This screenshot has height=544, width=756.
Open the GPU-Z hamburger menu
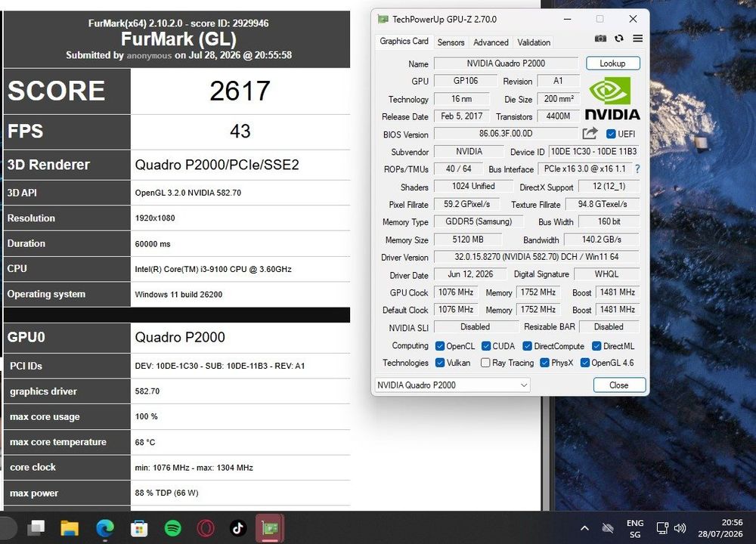pos(637,39)
